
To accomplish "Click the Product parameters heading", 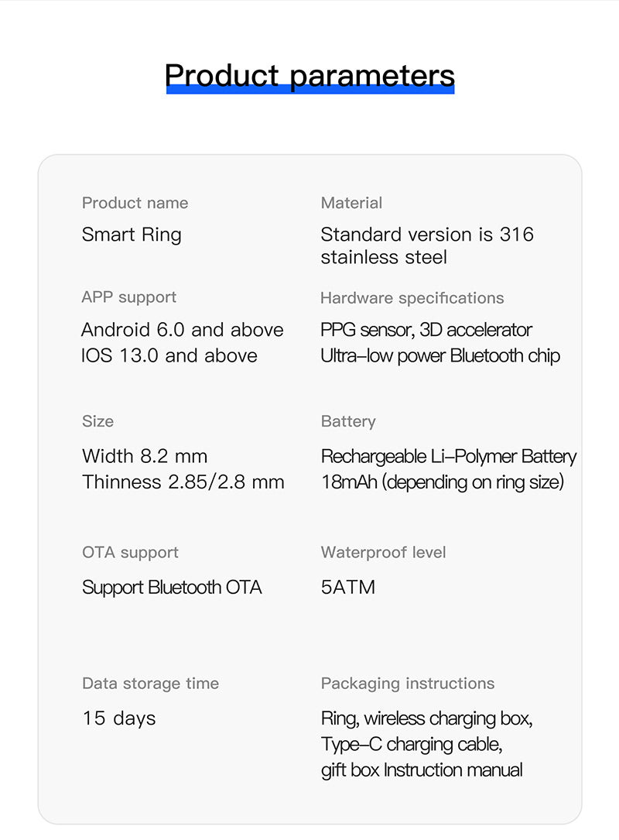I will [x=309, y=76].
